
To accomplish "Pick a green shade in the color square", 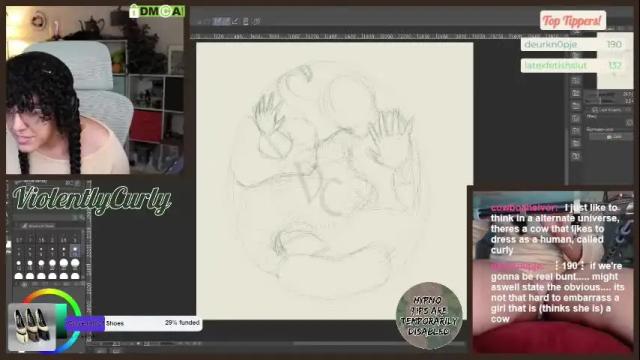I will click(x=61, y=322).
